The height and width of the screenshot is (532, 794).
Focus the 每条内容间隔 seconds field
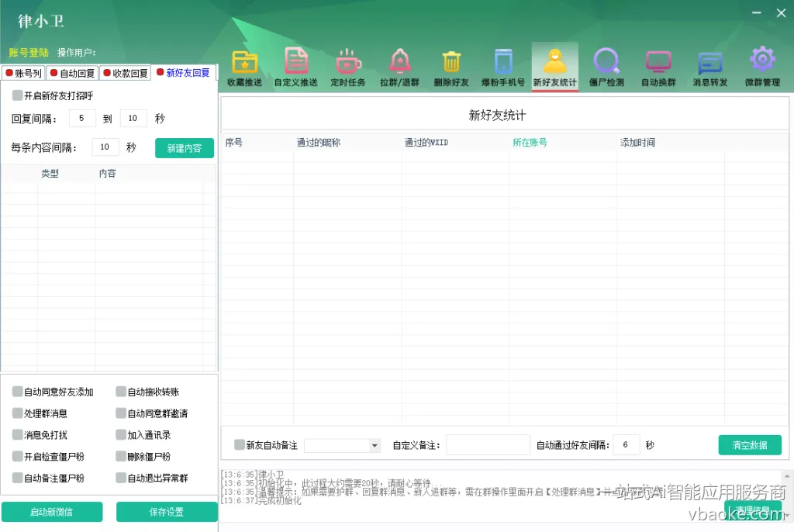click(x=105, y=147)
